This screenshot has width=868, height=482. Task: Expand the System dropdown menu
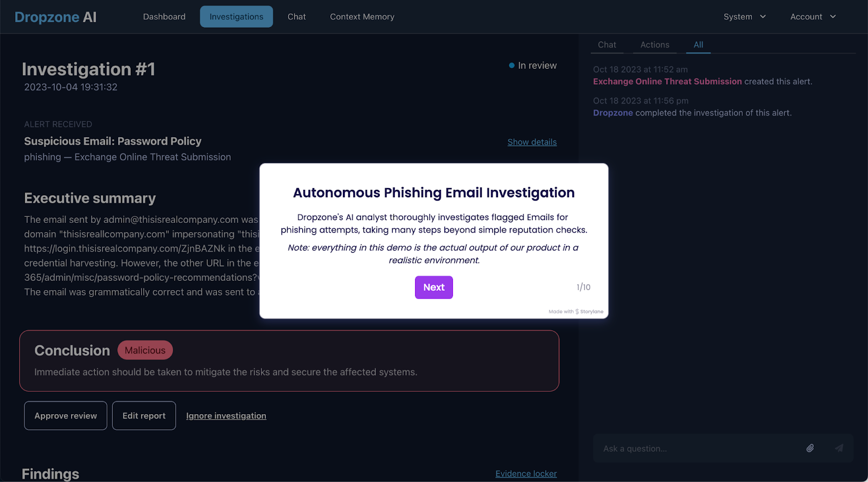(x=745, y=17)
